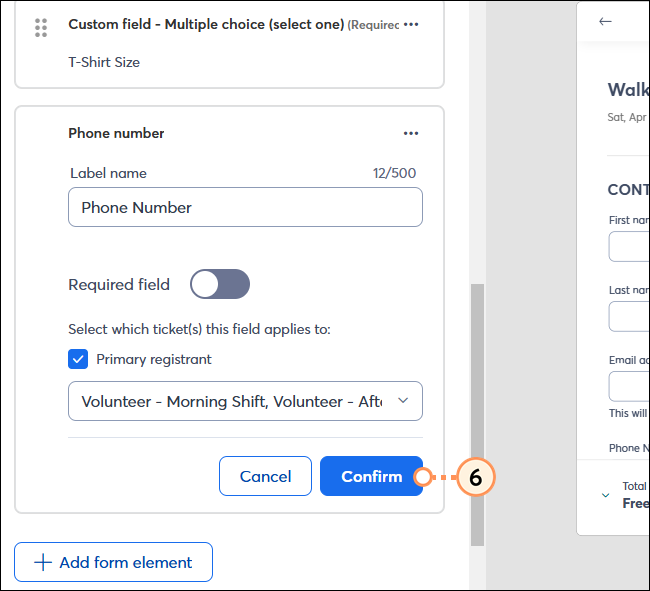Image resolution: width=650 pixels, height=591 pixels.
Task: Click the plus icon on Add form element
Action: [43, 562]
